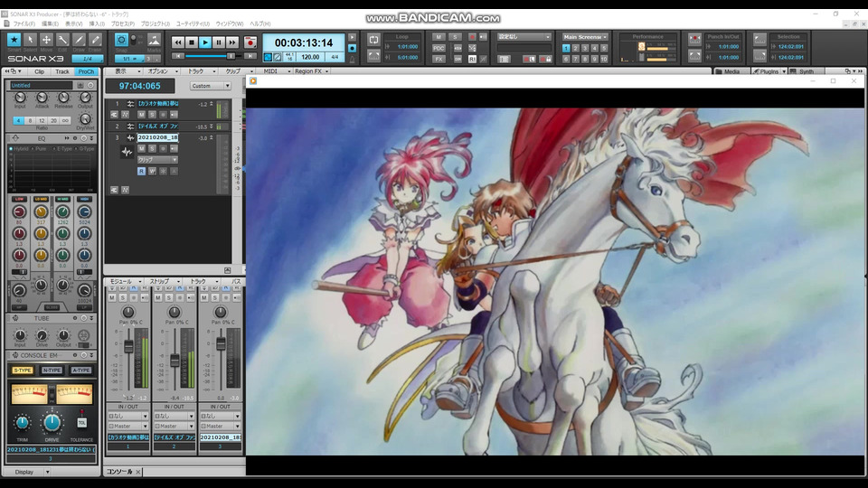Select the Draw pencil tool

click(80, 40)
